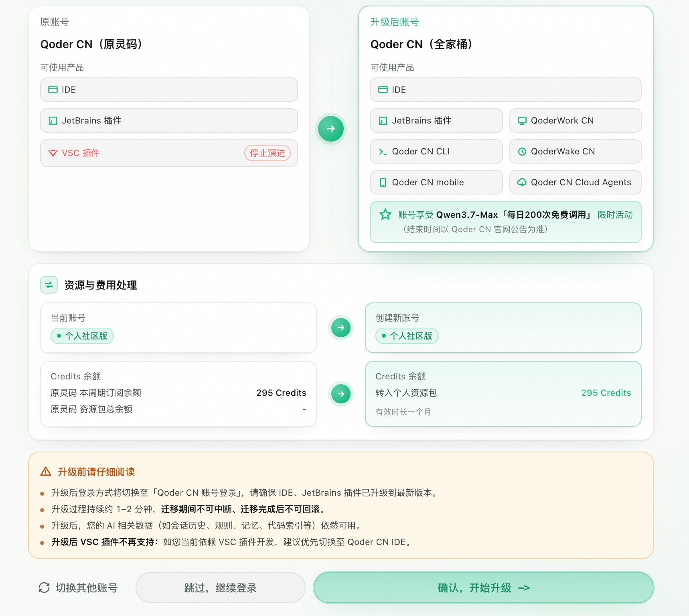Viewport: 689px width, 616px height.
Task: Click the notice line starting 升级后登录方式将切换至
Action: click(246, 493)
